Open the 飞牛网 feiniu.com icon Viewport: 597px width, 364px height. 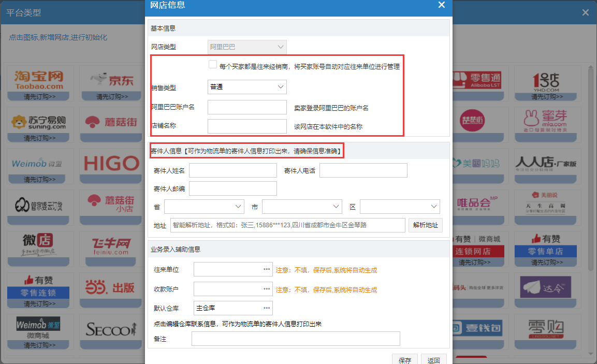click(111, 246)
